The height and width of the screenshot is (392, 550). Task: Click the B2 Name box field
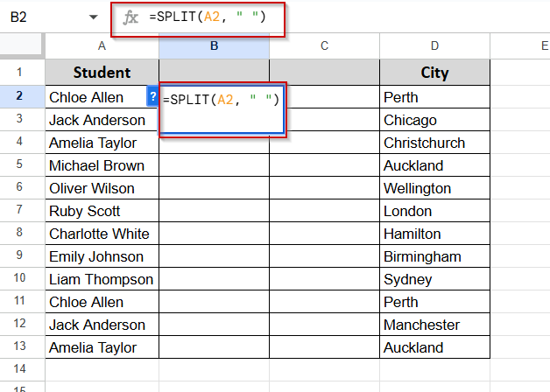[19, 17]
